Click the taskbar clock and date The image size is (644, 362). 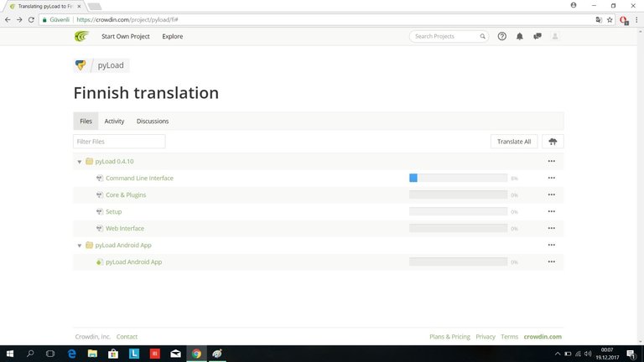point(607,354)
